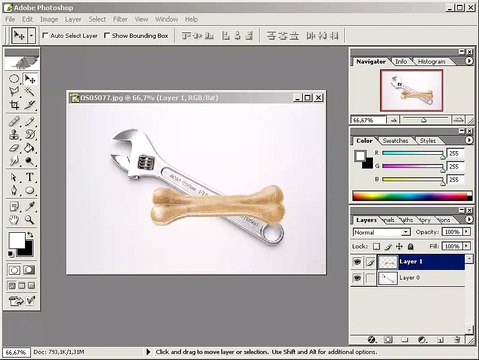
Task: Select the Crop tool
Action: click(14, 105)
